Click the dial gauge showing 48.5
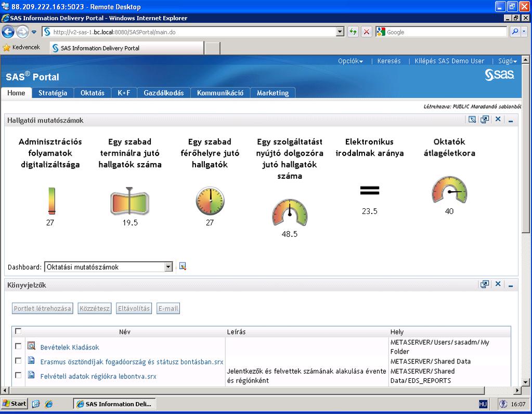The image size is (532, 414). click(x=290, y=212)
